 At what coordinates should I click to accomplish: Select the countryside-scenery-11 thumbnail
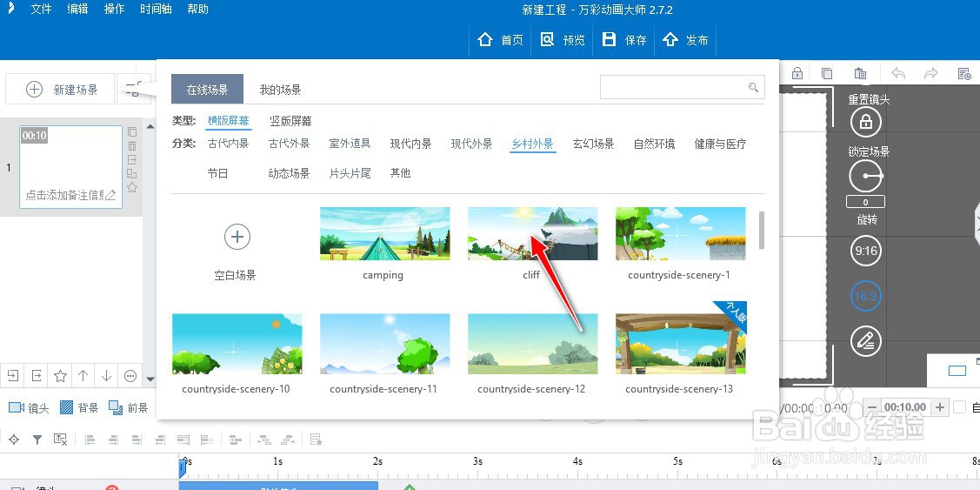[x=385, y=344]
